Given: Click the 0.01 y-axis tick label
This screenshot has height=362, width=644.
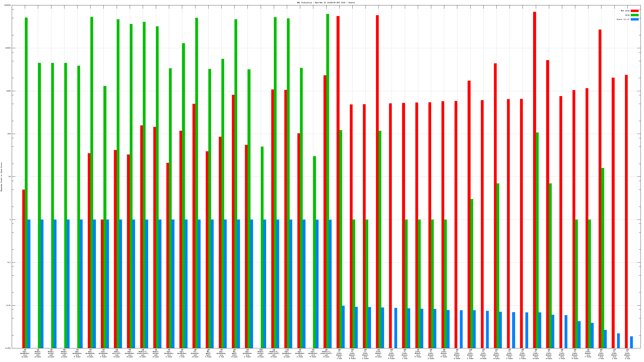Looking at the screenshot, I should point(9,305).
